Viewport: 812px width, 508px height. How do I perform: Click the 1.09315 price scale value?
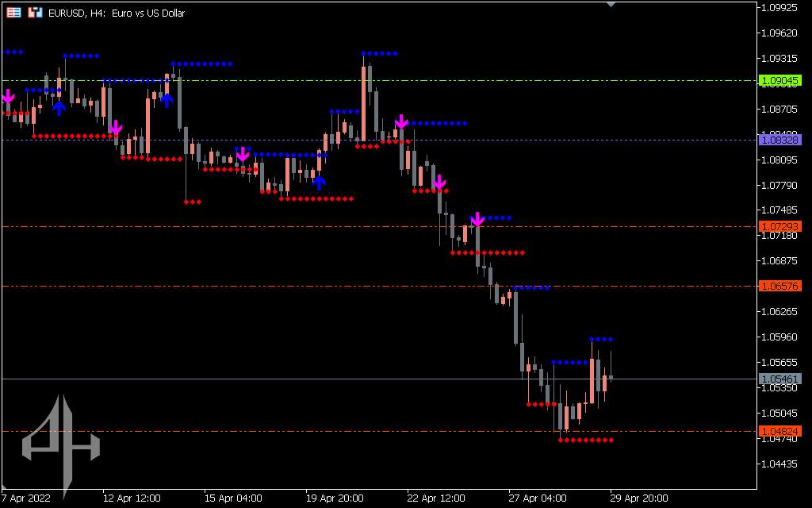point(779,58)
